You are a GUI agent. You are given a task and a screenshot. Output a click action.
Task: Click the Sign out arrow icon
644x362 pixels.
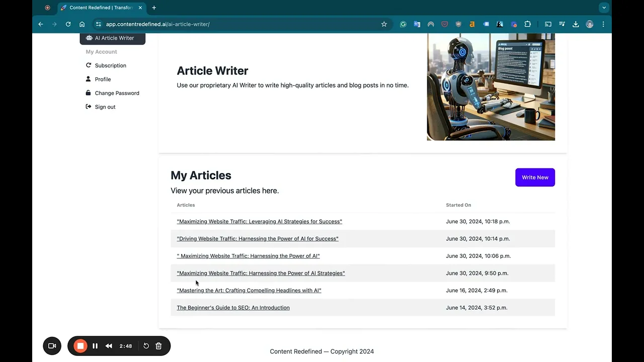point(89,107)
